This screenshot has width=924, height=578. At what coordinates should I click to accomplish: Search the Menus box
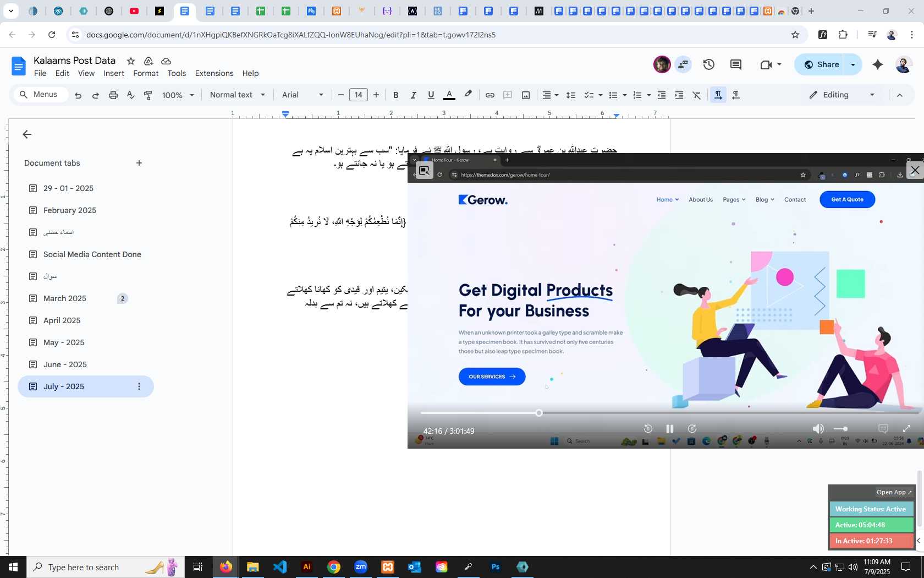[x=40, y=95]
